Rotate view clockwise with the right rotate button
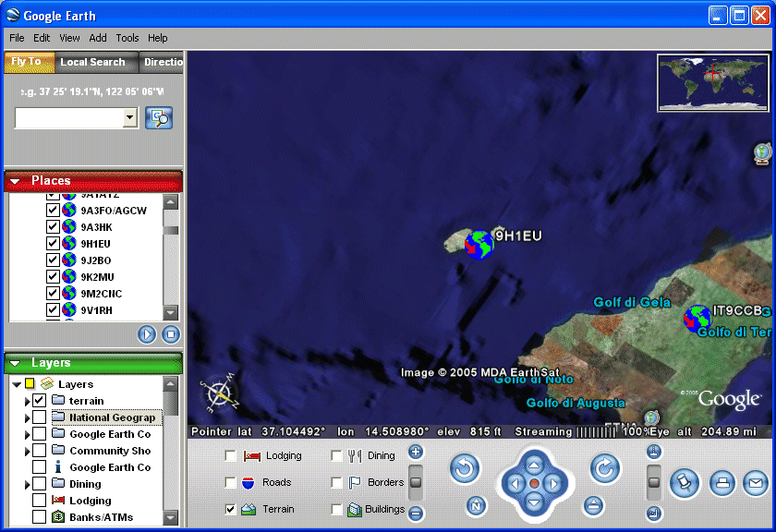 click(604, 468)
